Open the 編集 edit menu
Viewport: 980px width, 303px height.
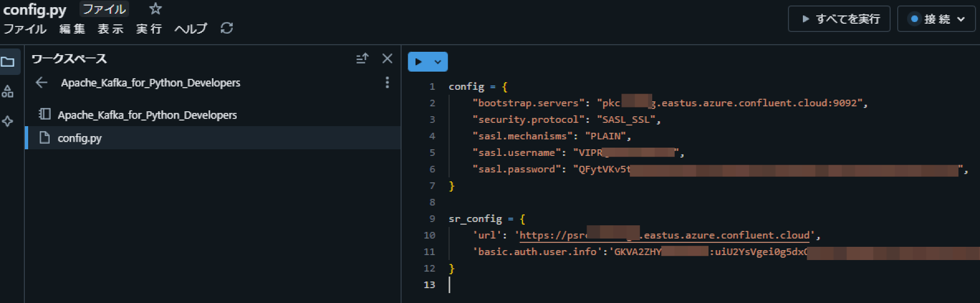pos(72,29)
